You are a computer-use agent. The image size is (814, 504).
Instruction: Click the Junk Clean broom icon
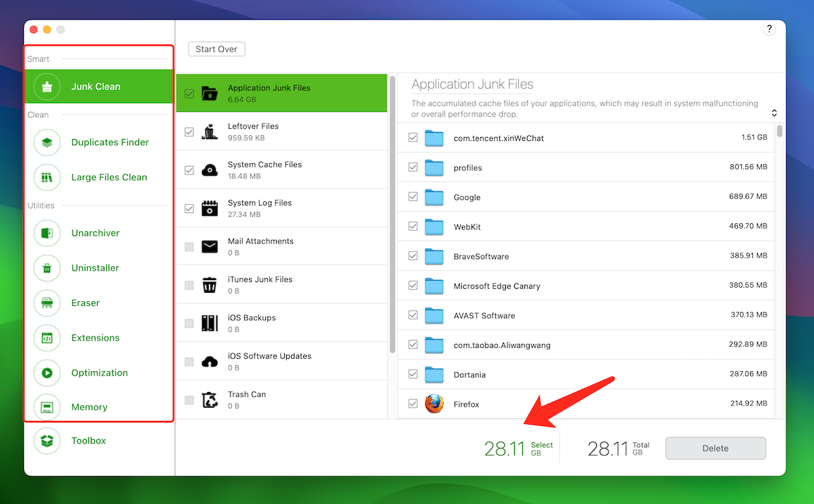[x=47, y=87]
